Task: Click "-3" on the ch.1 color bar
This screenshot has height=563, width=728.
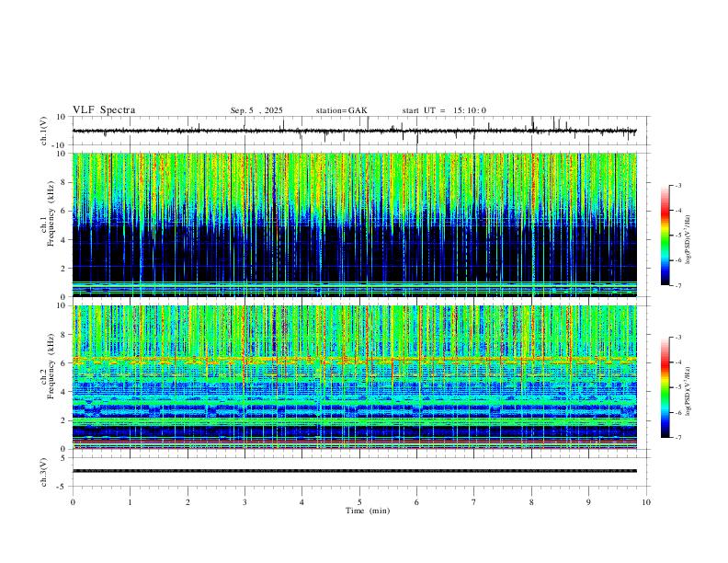Action: coord(677,185)
